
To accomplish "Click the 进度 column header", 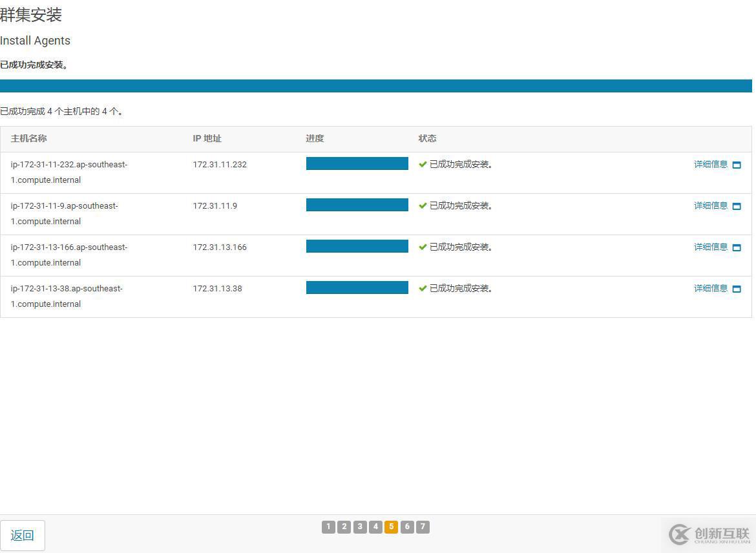I will [x=315, y=138].
